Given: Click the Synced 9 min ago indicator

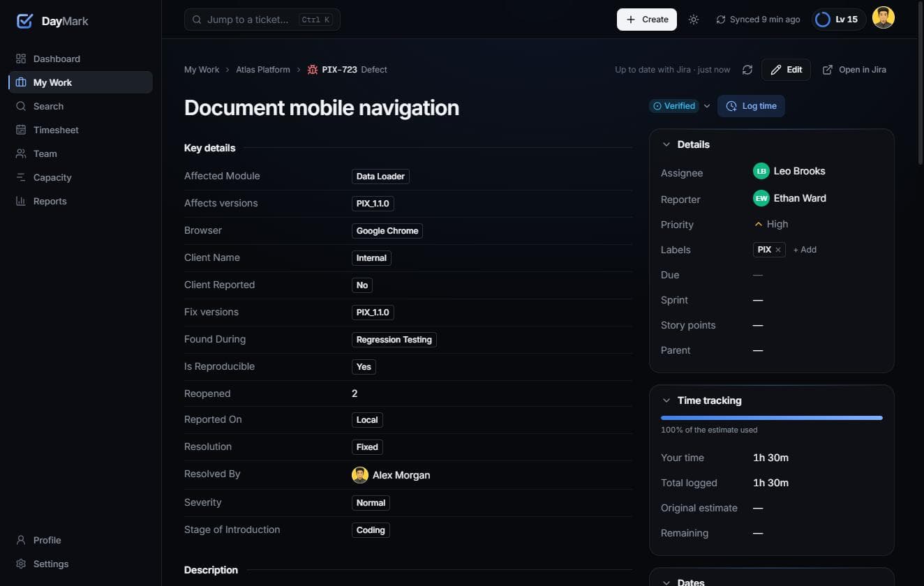Looking at the screenshot, I should [758, 20].
